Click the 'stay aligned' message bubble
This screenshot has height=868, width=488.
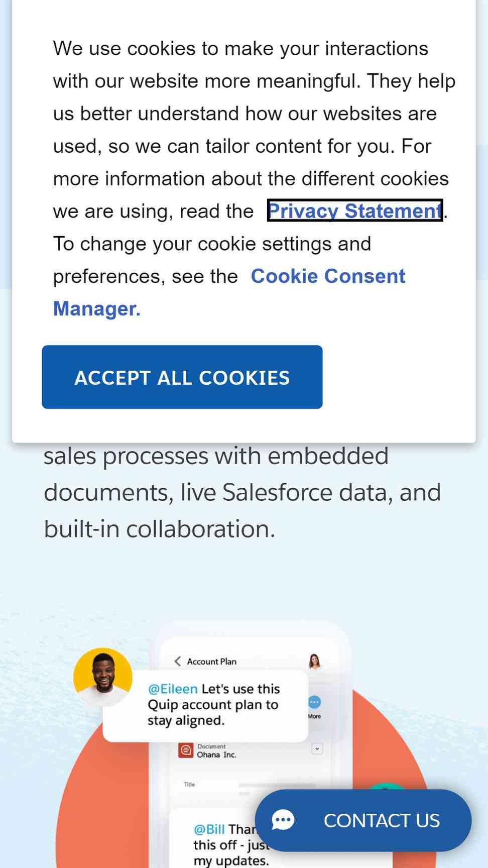pyautogui.click(x=205, y=705)
